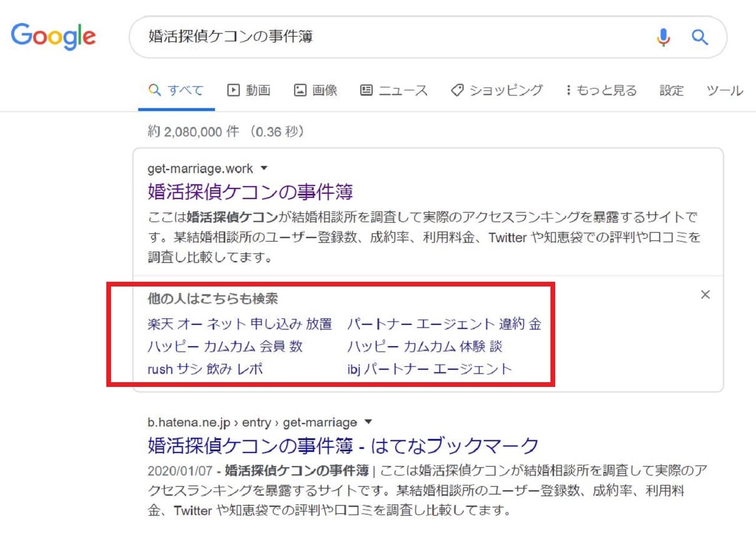Select the ショッピング (Shopping) tab
Image resolution: width=756 pixels, height=534 pixels.
click(x=496, y=90)
